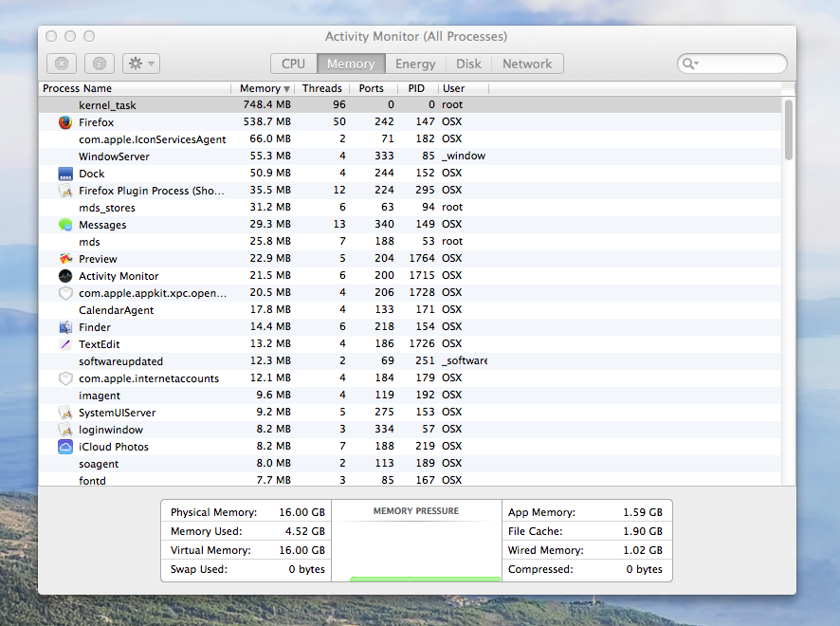Click the _software user cell for softwareupdated
The width and height of the screenshot is (840, 626).
[x=465, y=360]
